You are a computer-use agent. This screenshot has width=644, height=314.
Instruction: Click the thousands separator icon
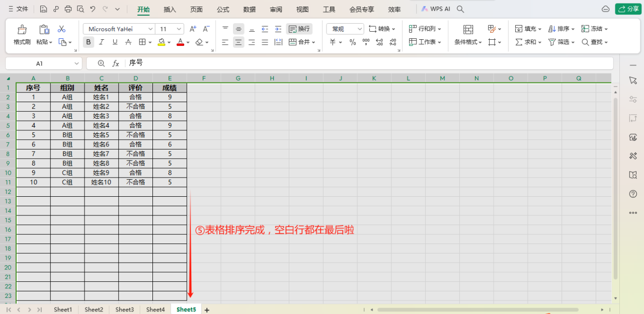[366, 42]
